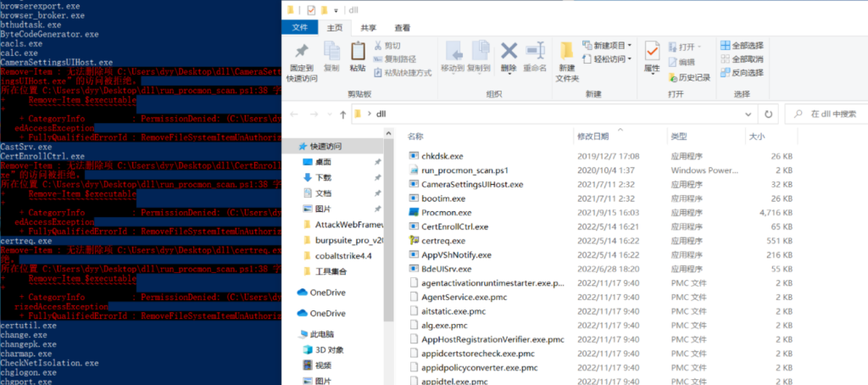
Task: Click dll path in address bar
Action: point(381,114)
